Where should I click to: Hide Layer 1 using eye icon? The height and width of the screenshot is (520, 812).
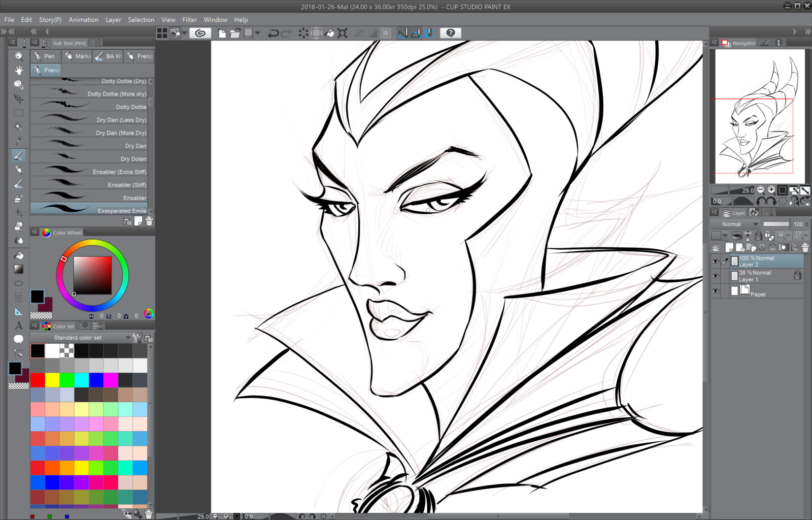coord(716,276)
